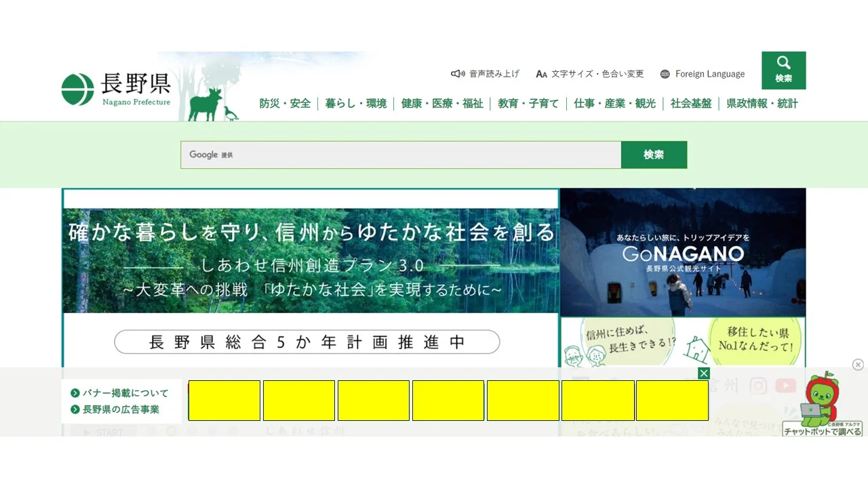
Task: Click arrow icon beside 長野県の広告事業
Action: tap(75, 409)
